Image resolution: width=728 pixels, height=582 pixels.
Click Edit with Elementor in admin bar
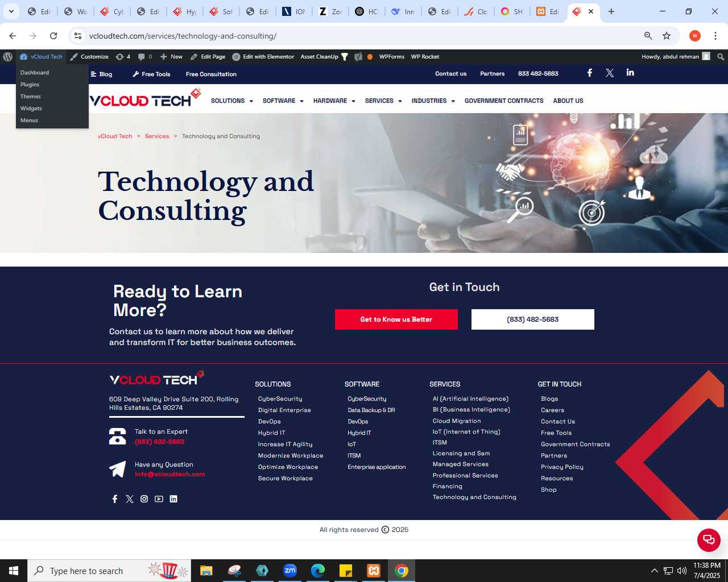pos(263,57)
